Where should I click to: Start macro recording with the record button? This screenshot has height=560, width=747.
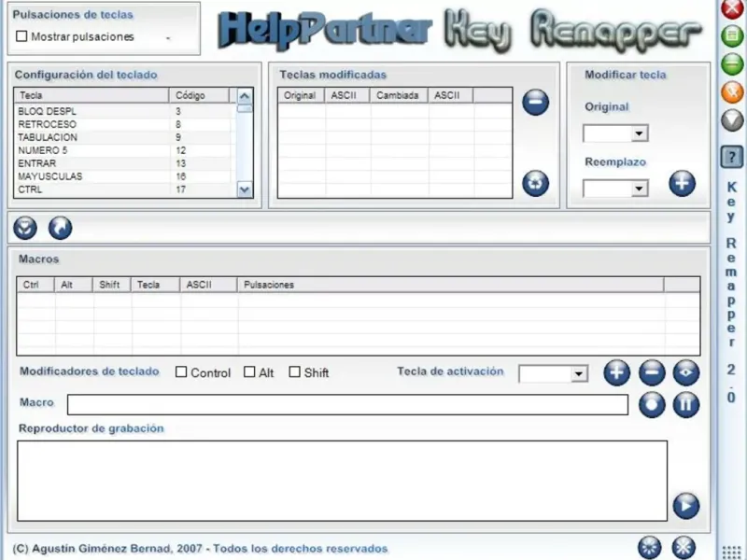click(x=652, y=405)
